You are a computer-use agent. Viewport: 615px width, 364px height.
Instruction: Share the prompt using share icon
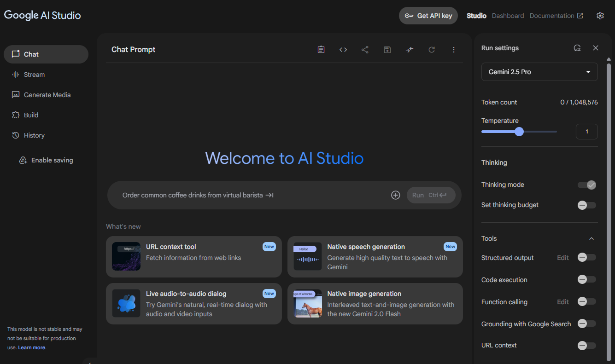click(x=365, y=50)
